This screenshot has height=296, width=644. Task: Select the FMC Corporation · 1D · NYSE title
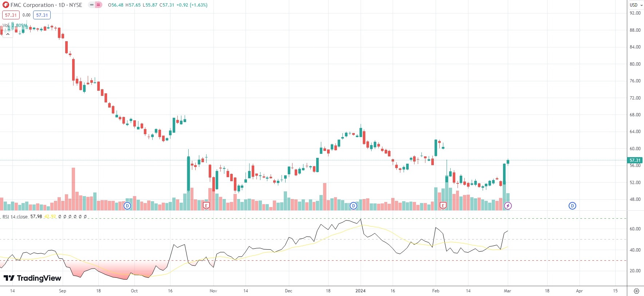(x=46, y=5)
